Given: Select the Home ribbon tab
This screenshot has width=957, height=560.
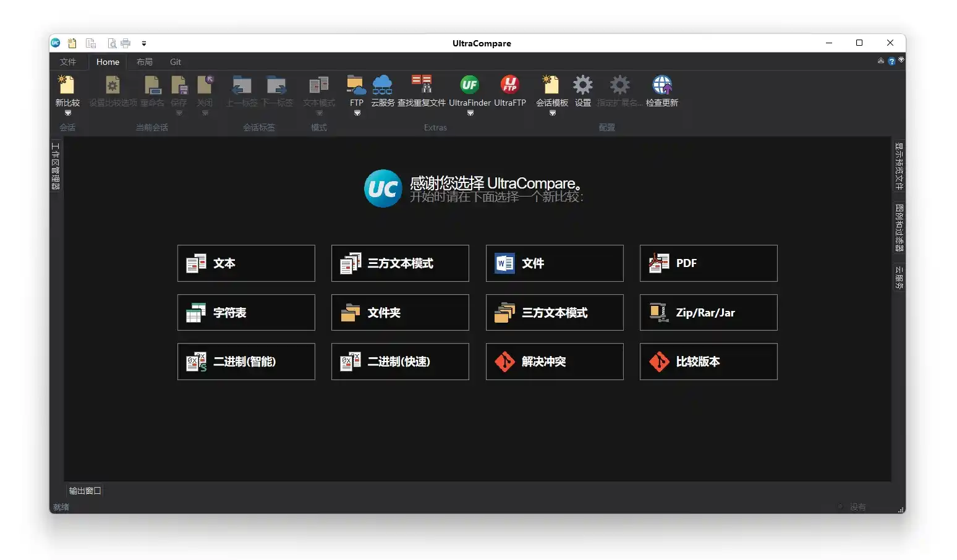Looking at the screenshot, I should 108,62.
